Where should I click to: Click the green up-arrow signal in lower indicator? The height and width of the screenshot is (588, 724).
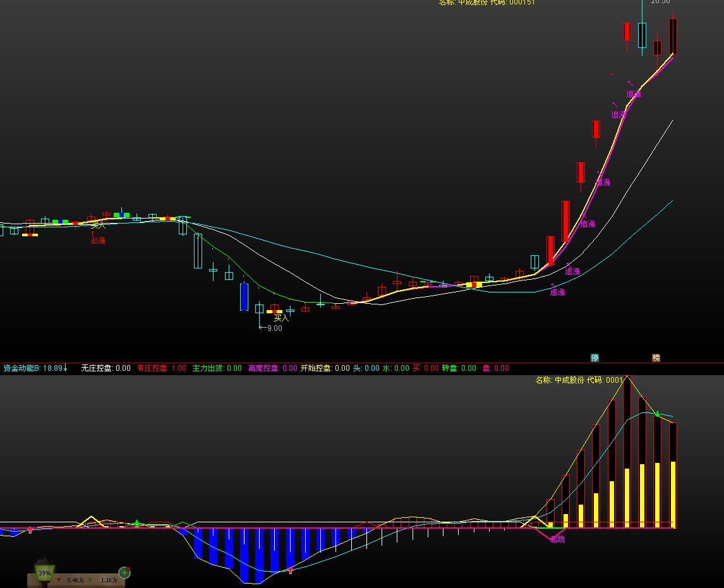click(136, 524)
